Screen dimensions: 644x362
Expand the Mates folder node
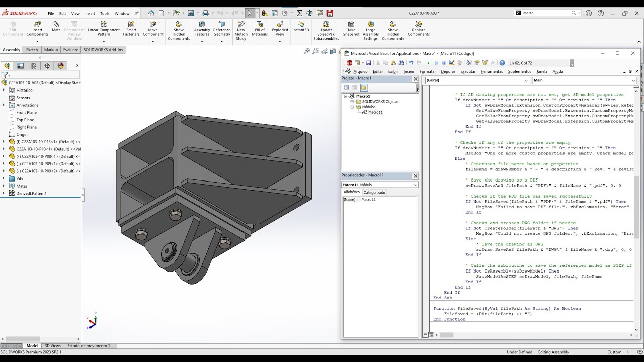pos(4,186)
